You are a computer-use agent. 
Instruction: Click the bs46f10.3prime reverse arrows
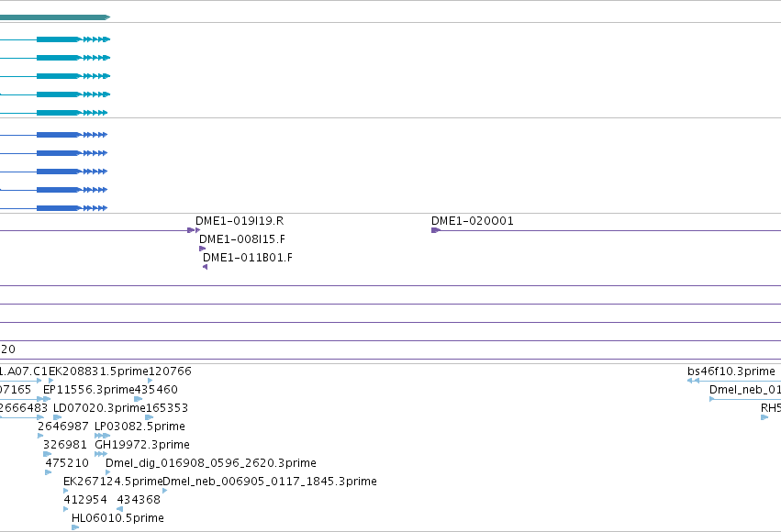(x=693, y=381)
